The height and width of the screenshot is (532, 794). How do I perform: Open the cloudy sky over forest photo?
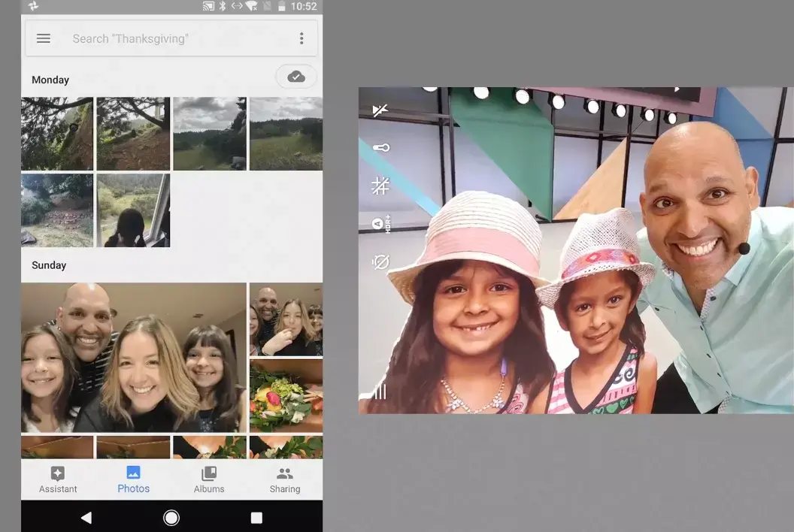[x=210, y=134]
